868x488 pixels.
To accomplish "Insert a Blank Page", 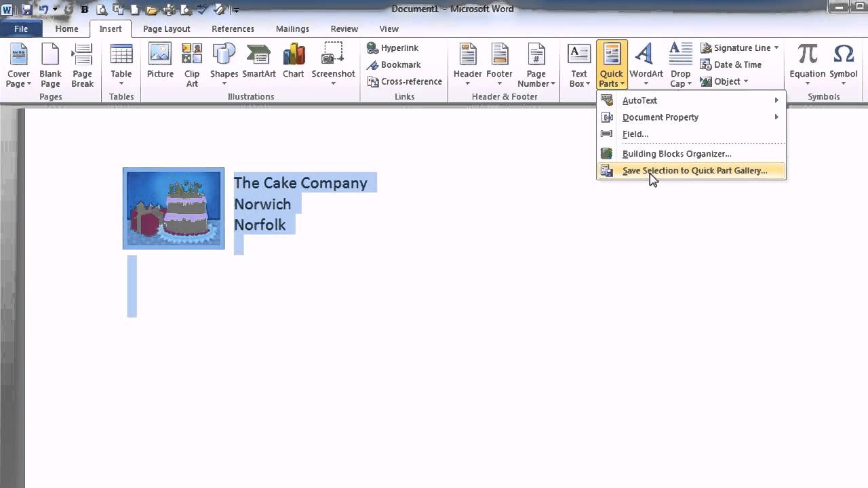I will tap(50, 65).
